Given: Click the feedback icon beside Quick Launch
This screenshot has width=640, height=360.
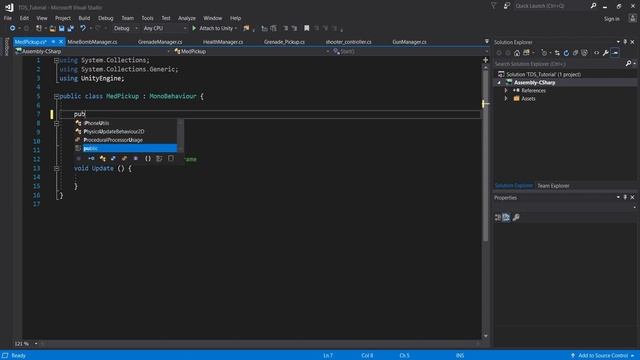Looking at the screenshot, I should click(507, 6).
